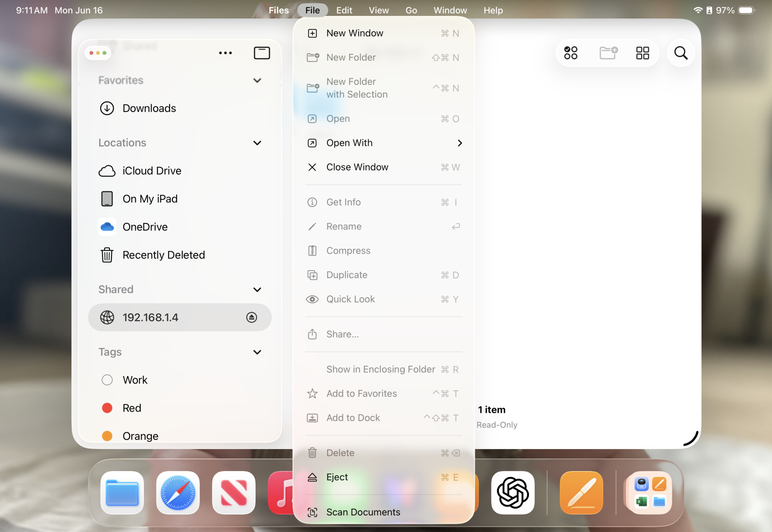The width and height of the screenshot is (772, 532).
Task: Open the three-dots more options button
Action: pos(225,53)
